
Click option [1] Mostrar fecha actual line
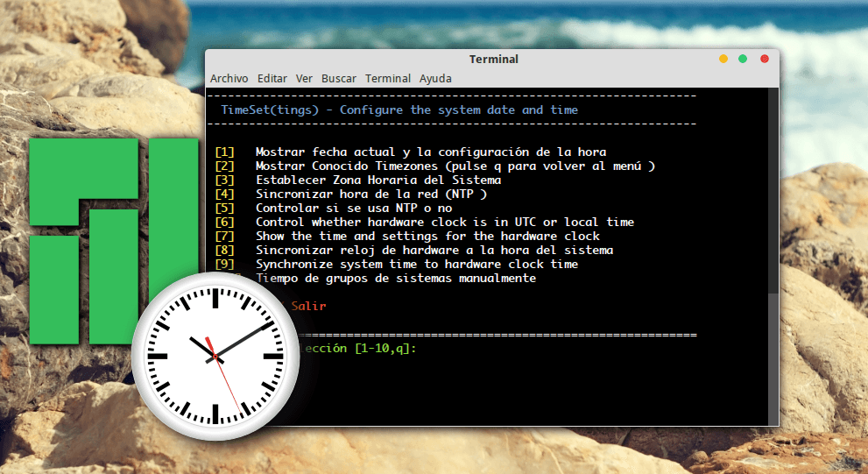pos(411,152)
